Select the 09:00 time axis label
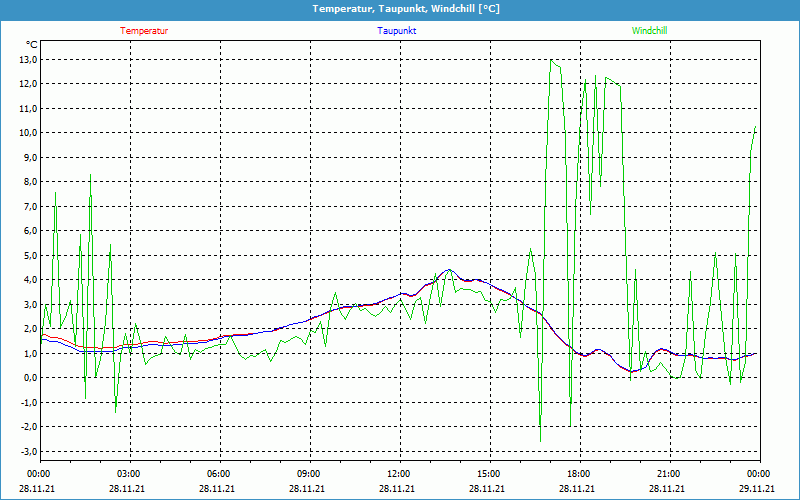 [309, 474]
